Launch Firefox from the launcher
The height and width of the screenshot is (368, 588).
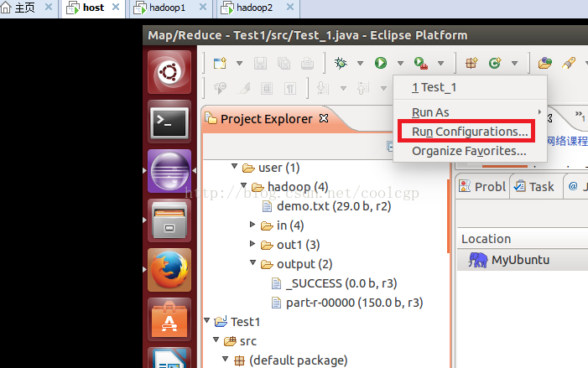point(169,270)
